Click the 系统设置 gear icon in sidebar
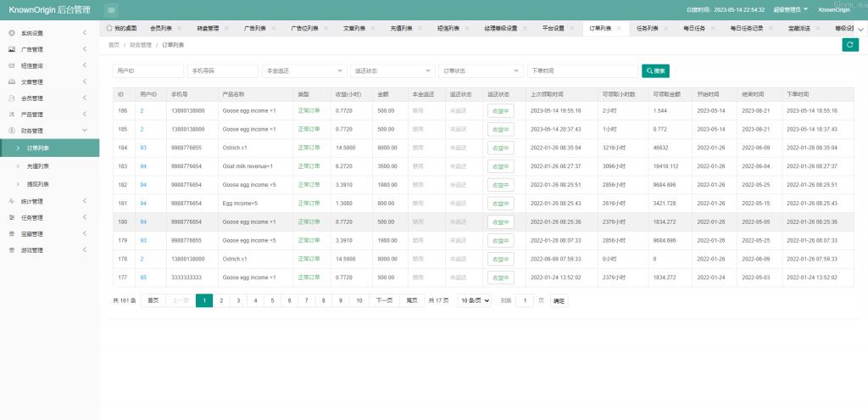This screenshot has height=420, width=868. pyautogui.click(x=11, y=33)
